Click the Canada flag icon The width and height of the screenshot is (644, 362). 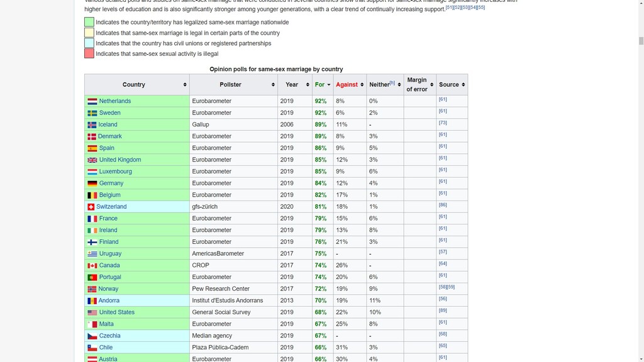coord(92,265)
